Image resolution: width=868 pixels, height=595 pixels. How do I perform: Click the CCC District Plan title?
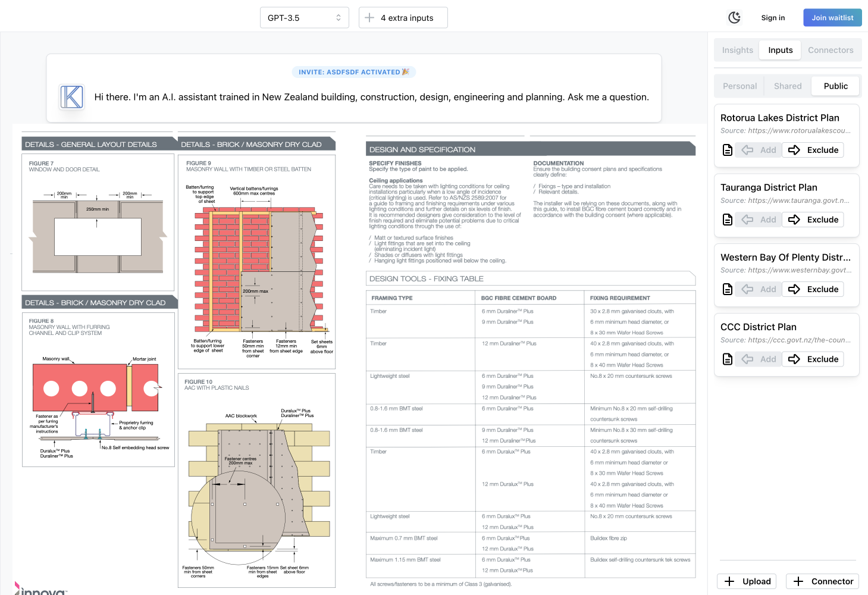[x=758, y=327]
